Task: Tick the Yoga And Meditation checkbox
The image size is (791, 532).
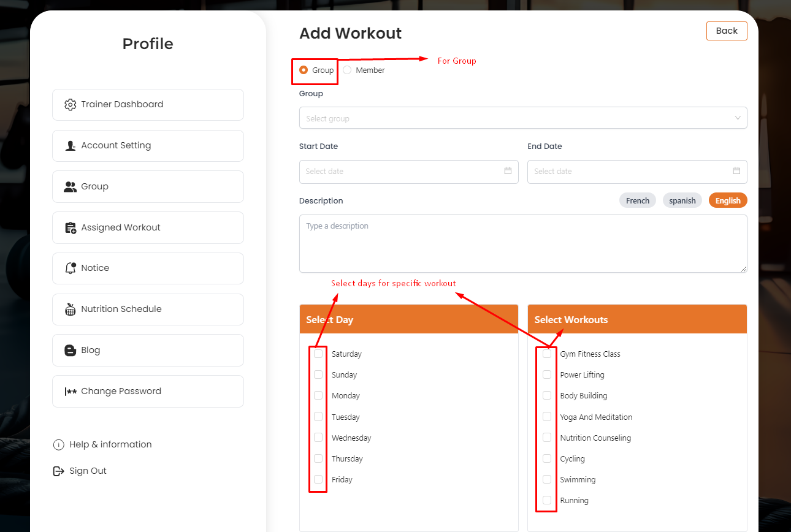Action: [547, 417]
